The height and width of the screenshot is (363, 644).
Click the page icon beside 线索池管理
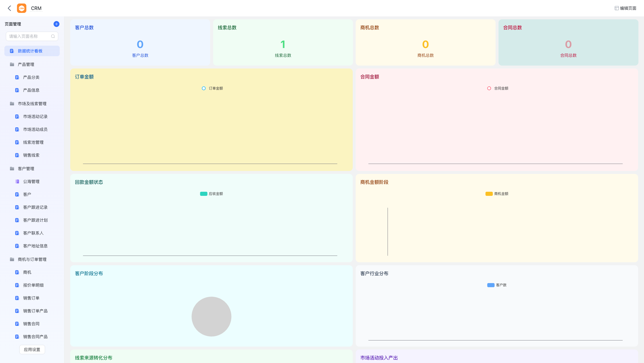tap(17, 142)
